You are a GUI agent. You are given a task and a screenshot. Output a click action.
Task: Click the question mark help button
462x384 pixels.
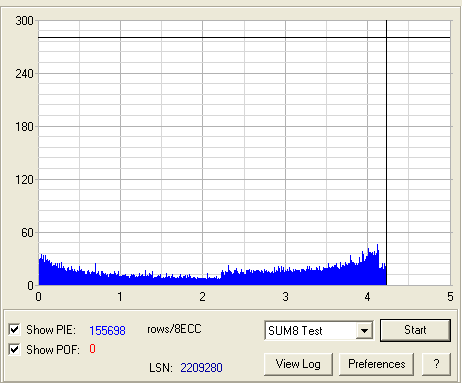click(436, 364)
